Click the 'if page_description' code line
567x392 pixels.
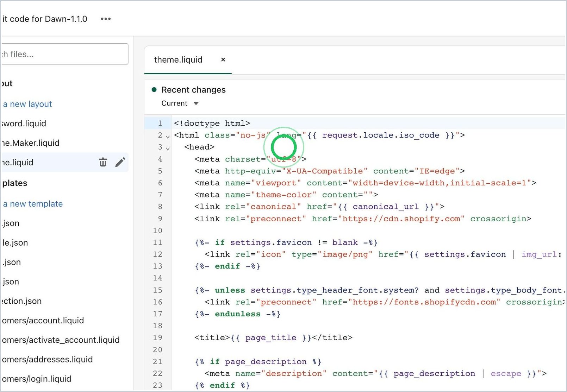point(258,362)
